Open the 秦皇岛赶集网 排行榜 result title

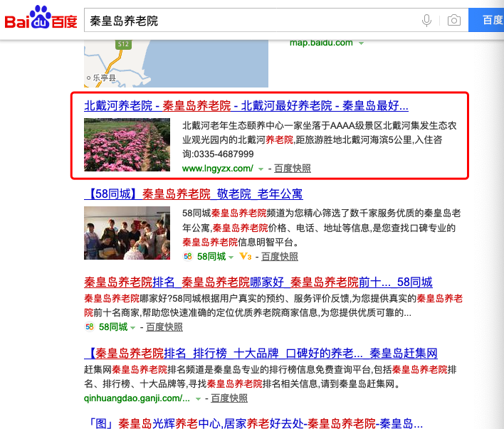pyautogui.click(x=261, y=353)
